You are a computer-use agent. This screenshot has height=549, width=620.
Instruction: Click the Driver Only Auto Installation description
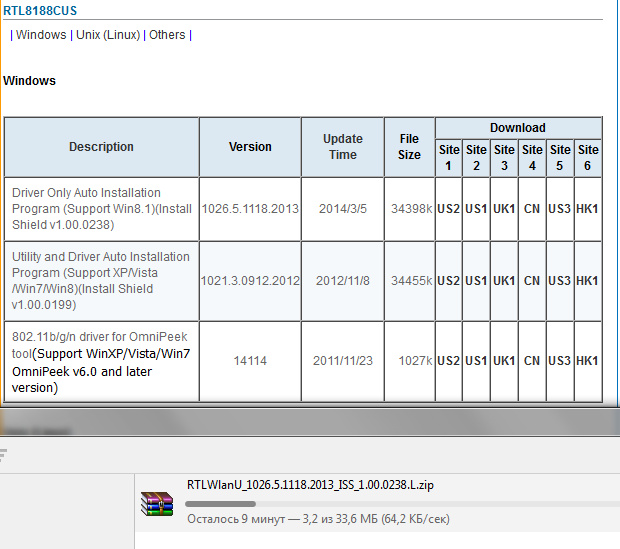[102, 208]
